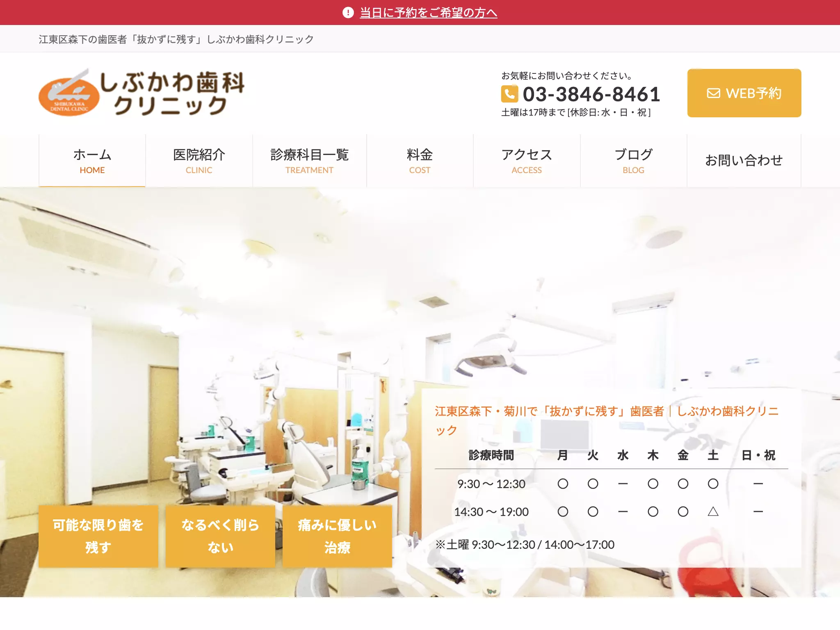Click the triangle mark for Saturday afternoon

pos(713,511)
